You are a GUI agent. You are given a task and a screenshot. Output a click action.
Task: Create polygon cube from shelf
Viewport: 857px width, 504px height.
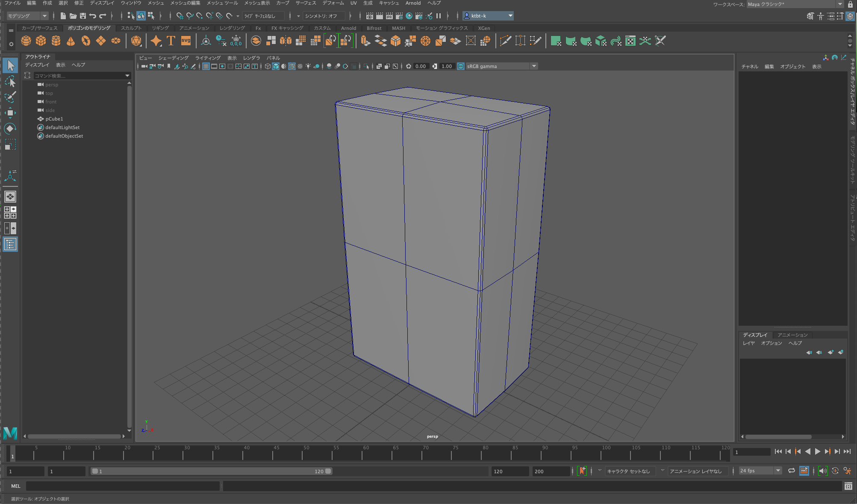click(x=41, y=41)
